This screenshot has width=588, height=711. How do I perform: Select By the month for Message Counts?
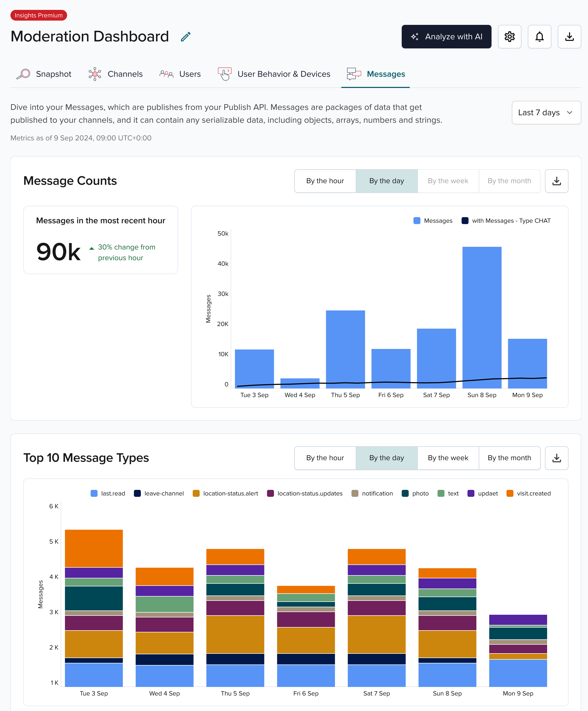[509, 181]
